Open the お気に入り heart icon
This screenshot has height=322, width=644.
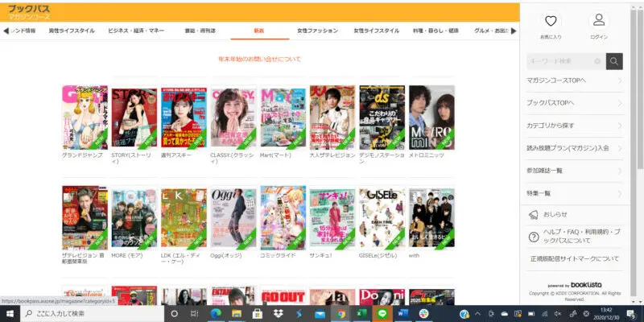tap(551, 21)
